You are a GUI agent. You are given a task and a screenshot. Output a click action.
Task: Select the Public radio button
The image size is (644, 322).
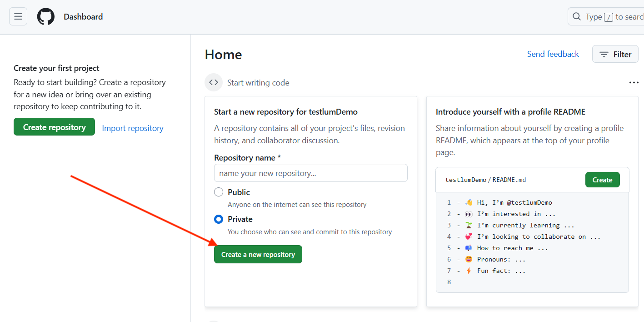tap(219, 192)
